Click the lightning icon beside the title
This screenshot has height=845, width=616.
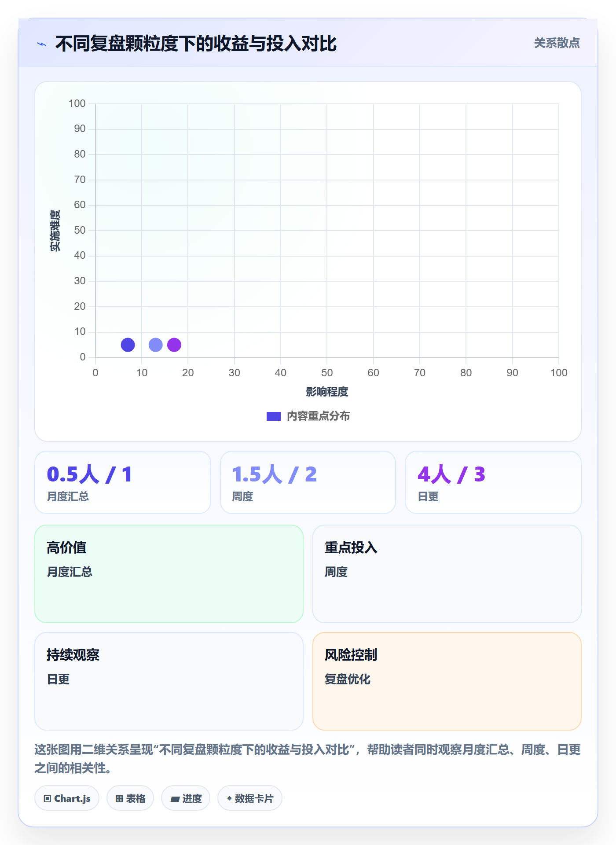[42, 44]
